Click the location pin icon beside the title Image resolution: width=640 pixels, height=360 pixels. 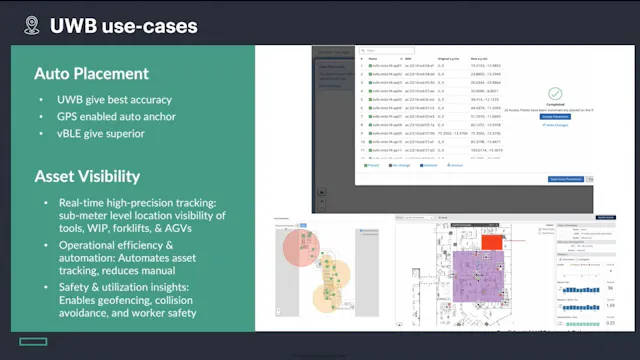click(x=31, y=25)
